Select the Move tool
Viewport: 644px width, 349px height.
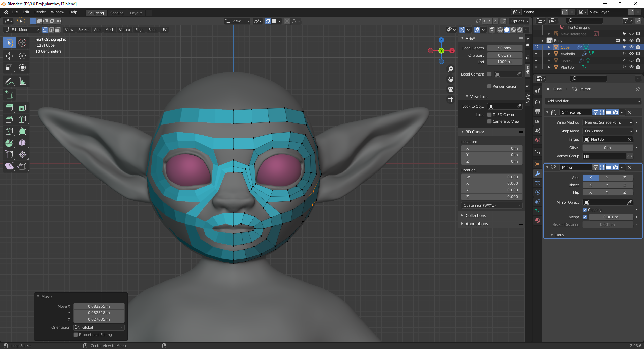click(9, 56)
